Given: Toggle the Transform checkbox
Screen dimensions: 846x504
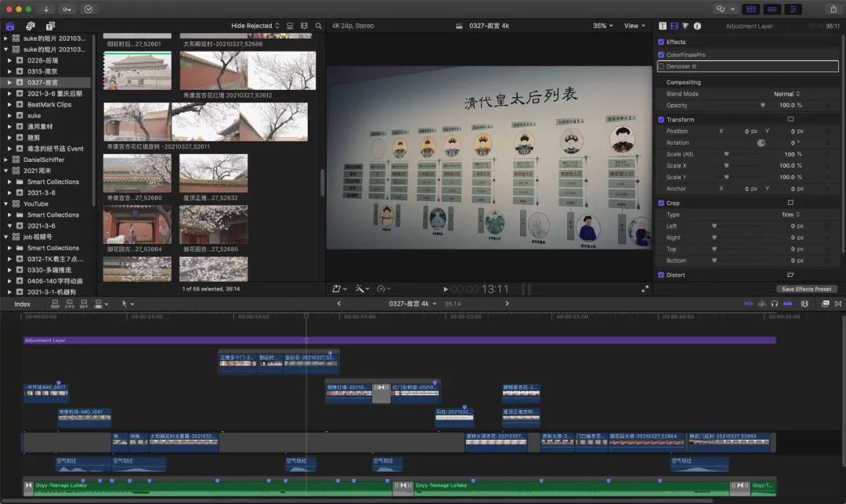Looking at the screenshot, I should point(661,120).
